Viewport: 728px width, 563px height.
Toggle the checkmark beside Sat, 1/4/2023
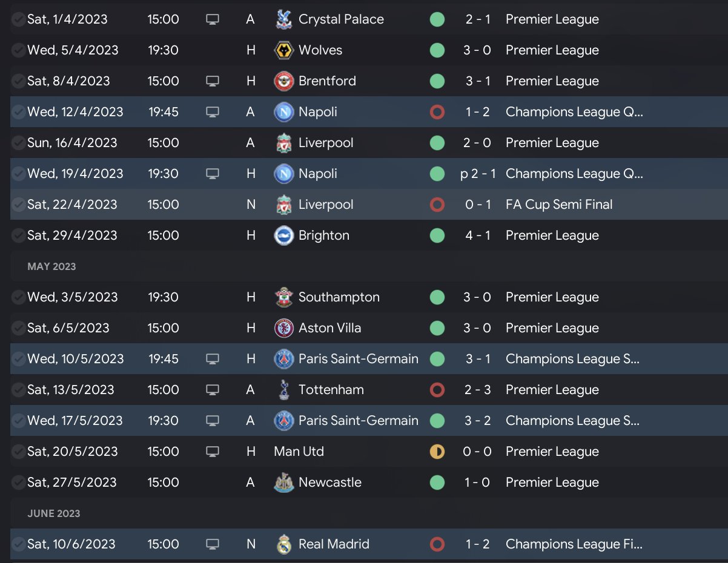pyautogui.click(x=18, y=19)
